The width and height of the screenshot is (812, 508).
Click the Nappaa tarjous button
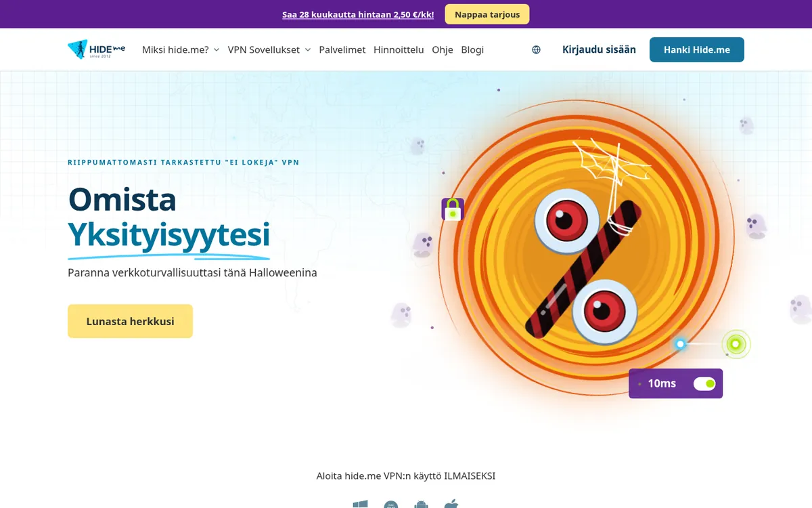[487, 14]
